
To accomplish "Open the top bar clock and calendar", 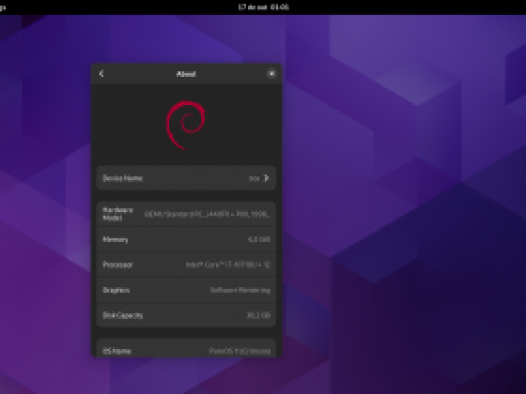I will (x=263, y=7).
